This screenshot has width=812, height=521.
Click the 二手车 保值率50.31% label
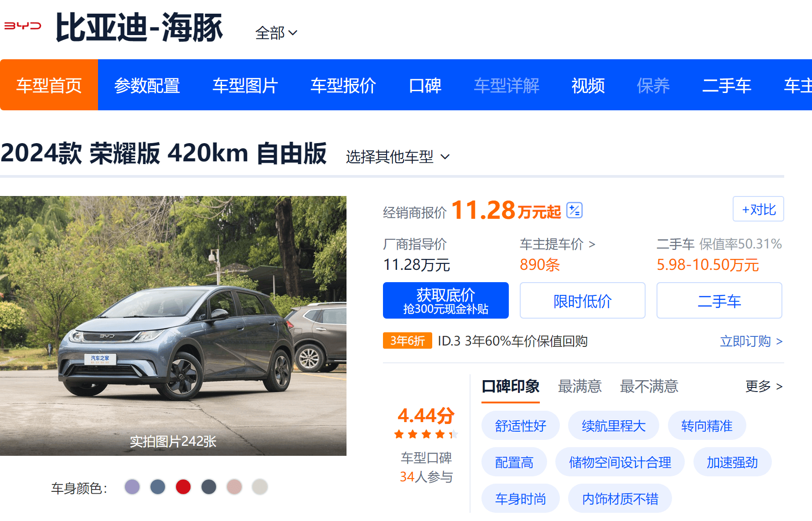point(719,244)
